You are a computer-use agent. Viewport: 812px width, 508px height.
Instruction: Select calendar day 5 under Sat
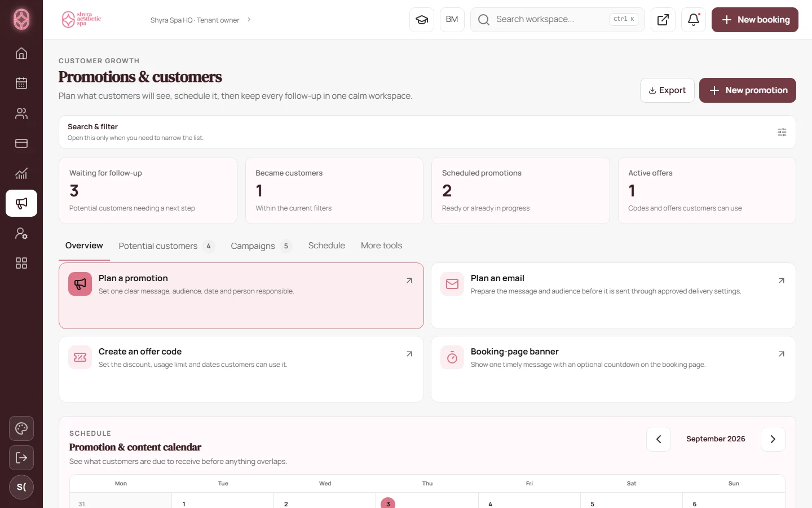(592, 503)
